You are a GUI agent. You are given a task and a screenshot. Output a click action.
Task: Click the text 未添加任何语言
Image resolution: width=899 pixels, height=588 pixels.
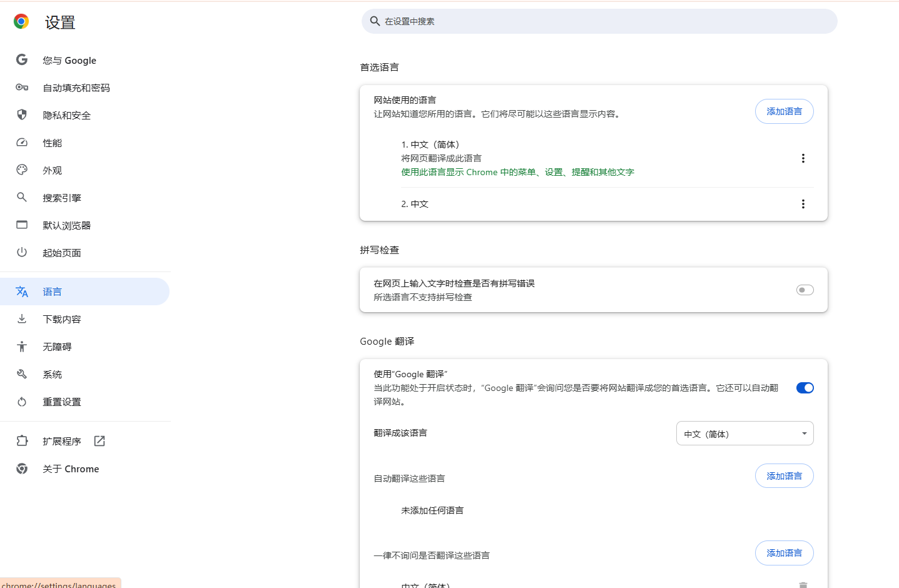pos(432,510)
